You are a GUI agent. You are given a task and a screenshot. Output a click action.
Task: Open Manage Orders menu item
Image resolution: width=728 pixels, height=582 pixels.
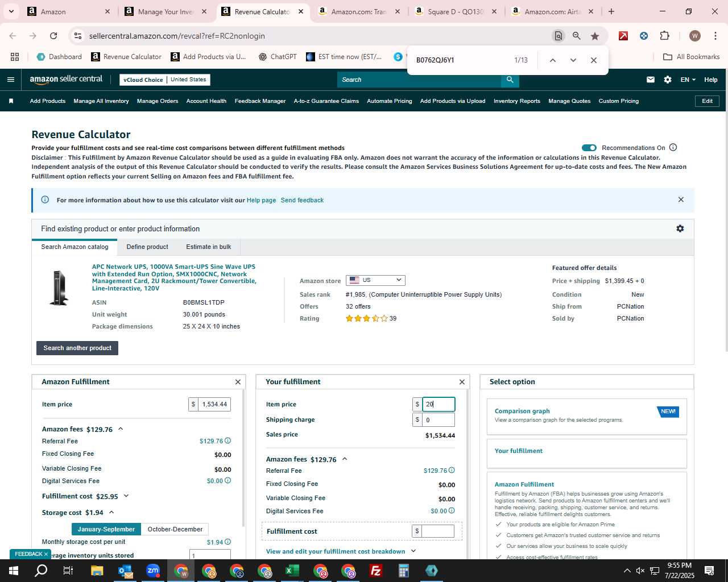(158, 101)
